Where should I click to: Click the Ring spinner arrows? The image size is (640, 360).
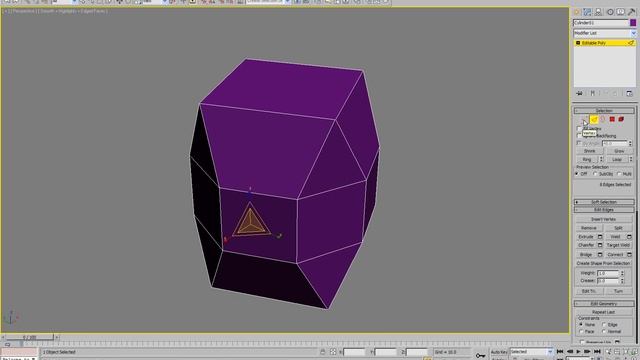pos(601,159)
